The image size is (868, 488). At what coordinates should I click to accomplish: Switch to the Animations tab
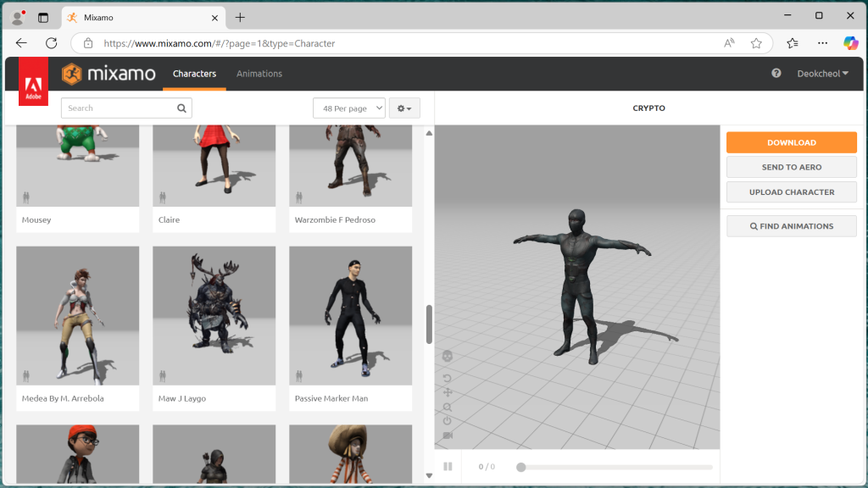click(259, 74)
